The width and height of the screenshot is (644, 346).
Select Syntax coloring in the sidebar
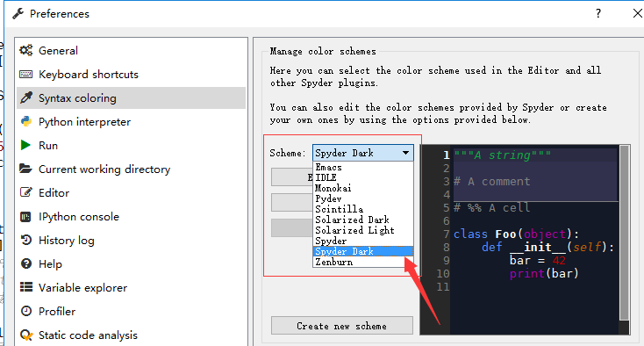(131, 97)
